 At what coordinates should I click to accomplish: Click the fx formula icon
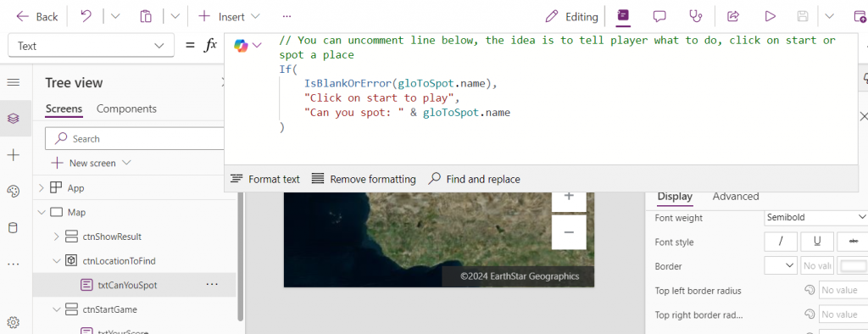210,46
